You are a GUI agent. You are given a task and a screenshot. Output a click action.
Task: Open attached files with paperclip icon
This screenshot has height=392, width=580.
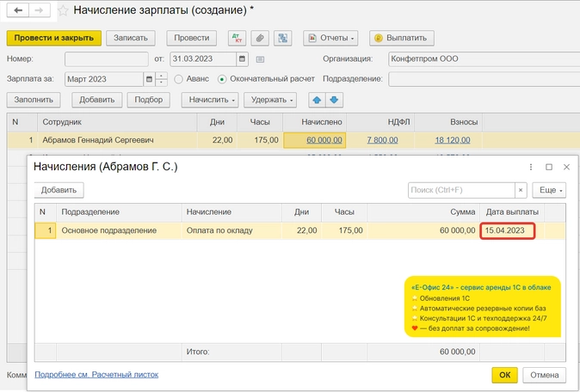click(x=258, y=39)
